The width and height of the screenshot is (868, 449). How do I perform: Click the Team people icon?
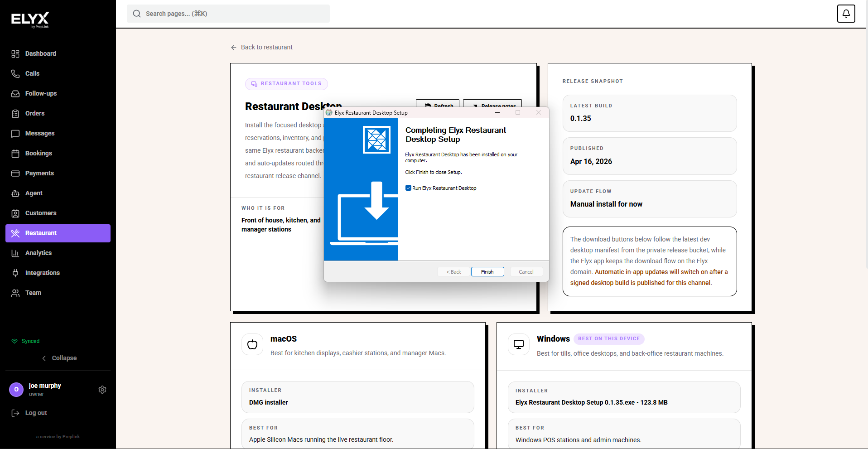(15, 293)
